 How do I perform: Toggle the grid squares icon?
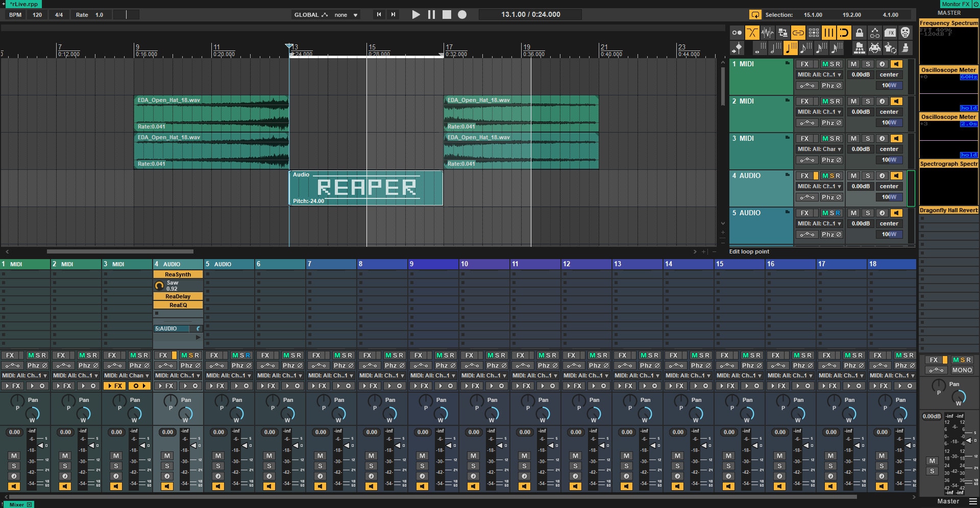(x=814, y=33)
